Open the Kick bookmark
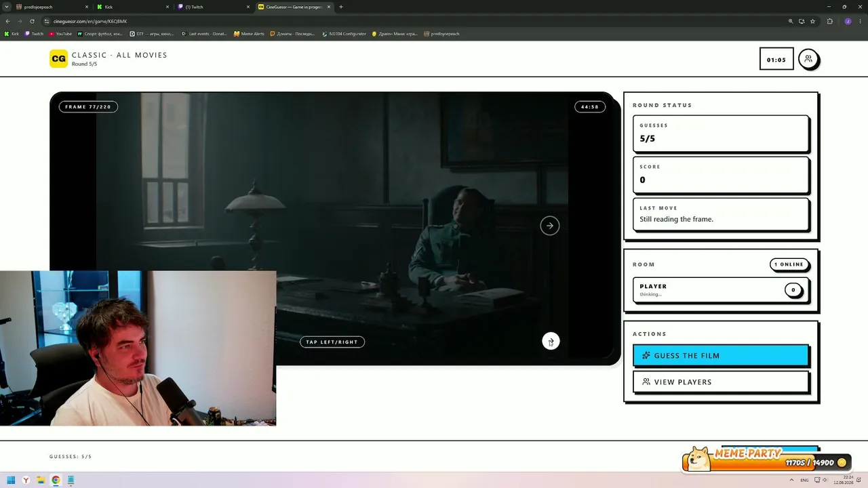Image resolution: width=868 pixels, height=488 pixels. coord(12,34)
